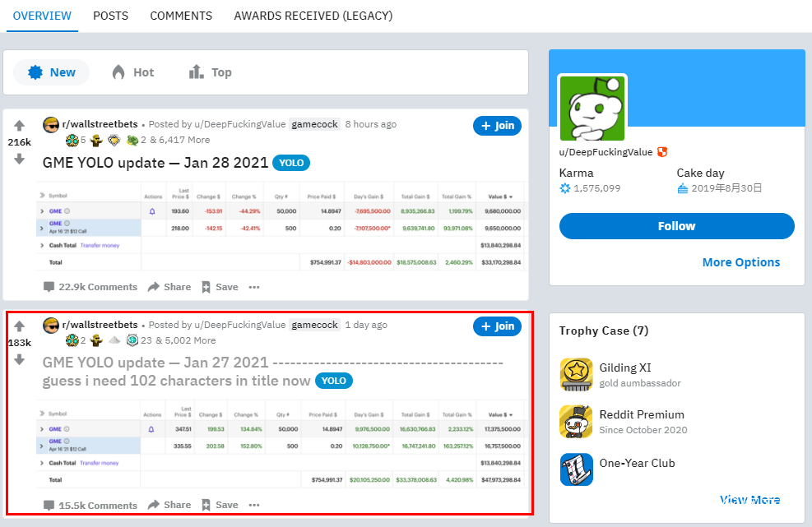Click gamecock flair on Jan 27 post
Viewport: 812px width, 527px height.
pyautogui.click(x=314, y=325)
